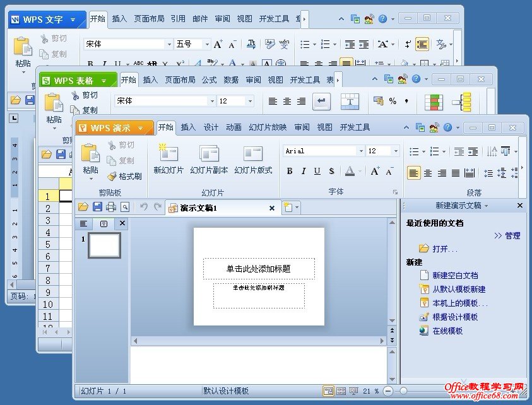
Task: Toggle align right in Presentation paragraph group
Action: tap(442, 173)
